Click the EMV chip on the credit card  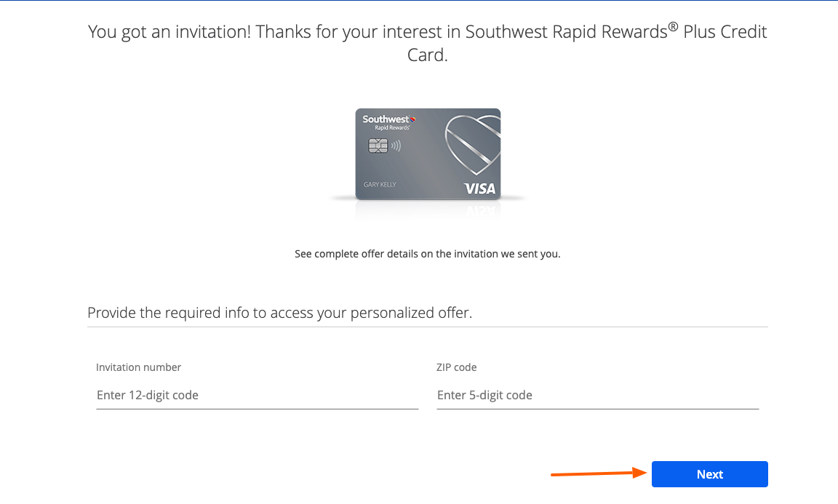[x=378, y=145]
